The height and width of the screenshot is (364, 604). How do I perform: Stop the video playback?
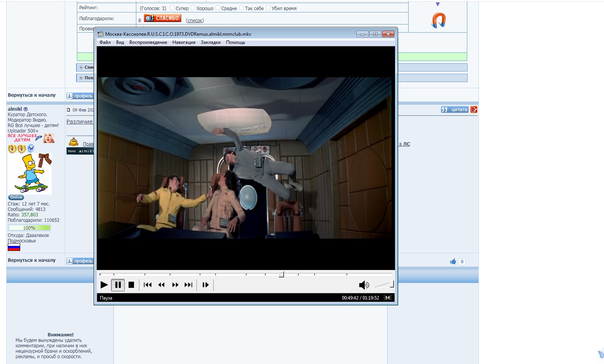coord(131,285)
